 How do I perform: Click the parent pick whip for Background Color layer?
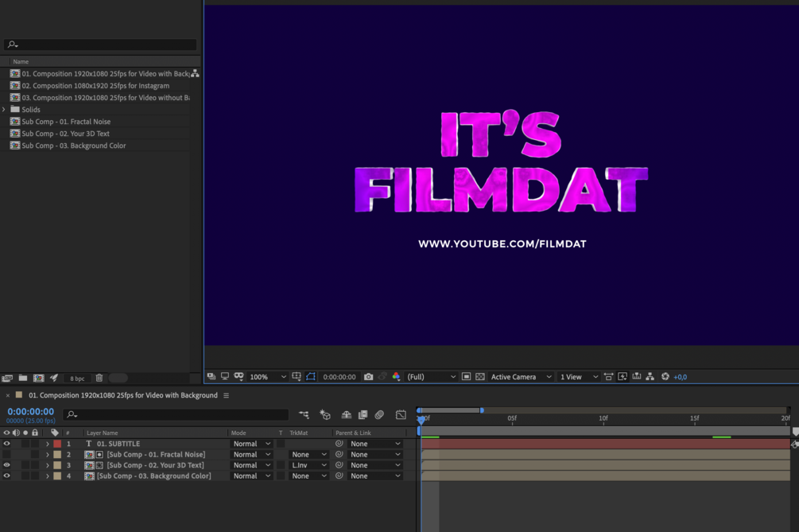[339, 476]
